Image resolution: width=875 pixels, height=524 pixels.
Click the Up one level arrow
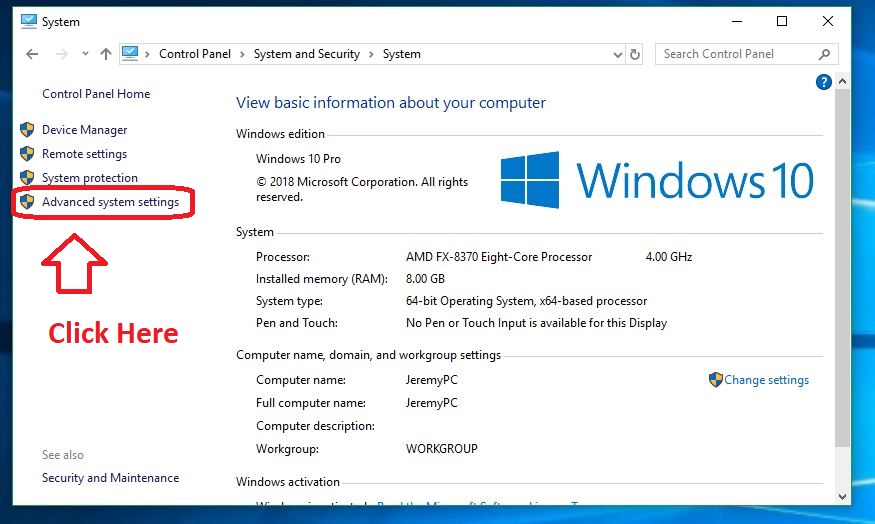[x=106, y=54]
